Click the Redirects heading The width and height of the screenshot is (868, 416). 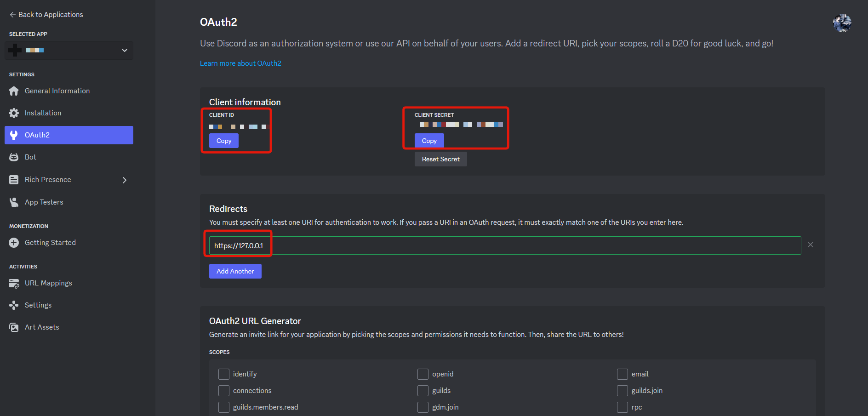click(228, 209)
